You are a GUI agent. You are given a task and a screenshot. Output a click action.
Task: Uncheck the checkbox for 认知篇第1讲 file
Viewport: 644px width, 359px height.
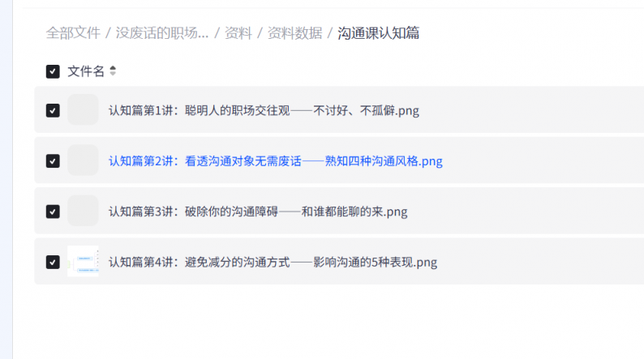[53, 110]
